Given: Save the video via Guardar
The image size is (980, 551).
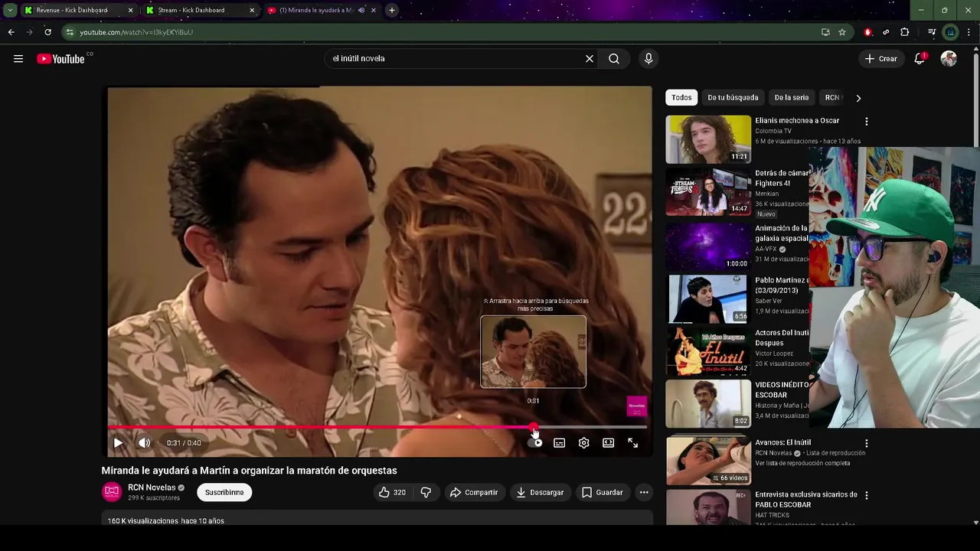Looking at the screenshot, I should (x=602, y=493).
